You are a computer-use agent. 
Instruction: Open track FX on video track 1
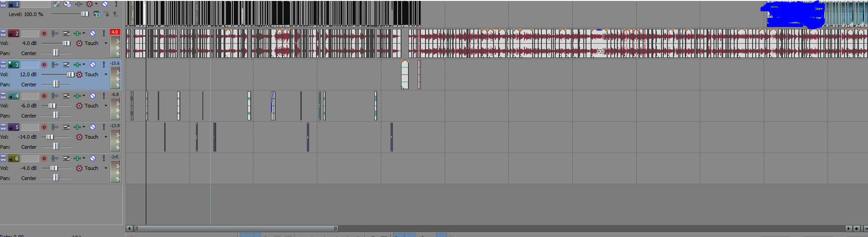point(78,4)
